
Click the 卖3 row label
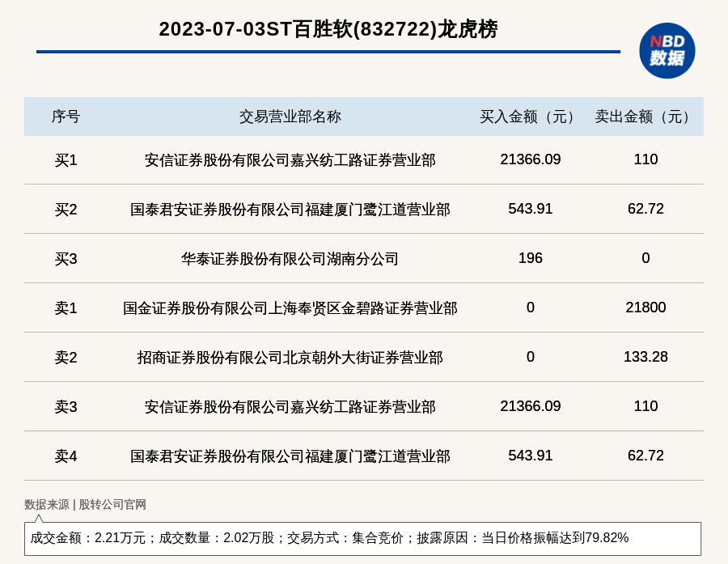66,407
